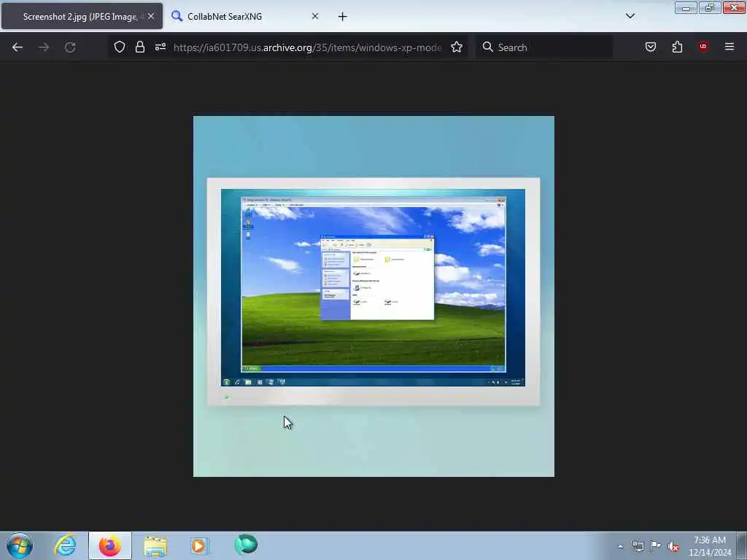This screenshot has height=560, width=747.
Task: Open the Windows Start menu
Action: coord(20,545)
